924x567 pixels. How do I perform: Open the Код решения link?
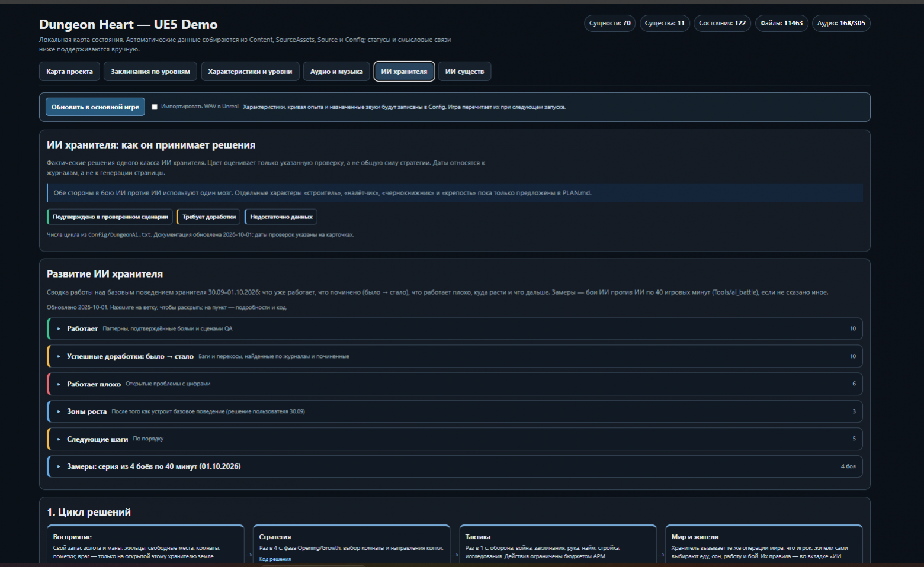point(275,559)
